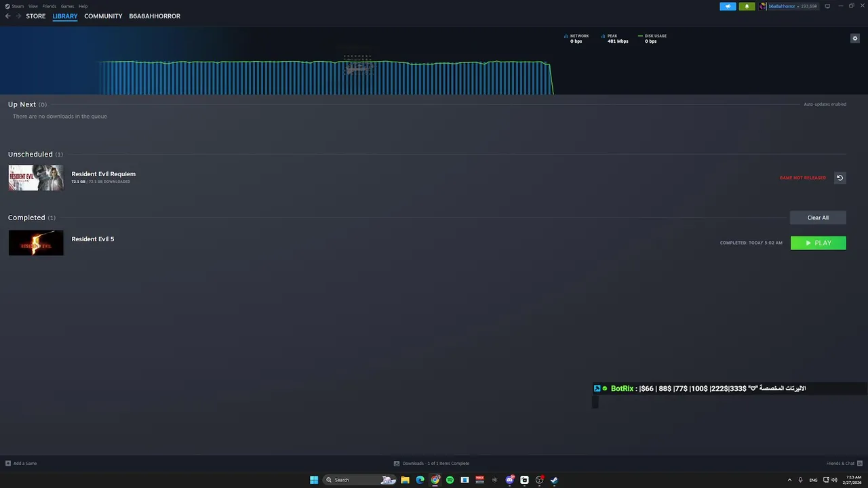Click the GAME NOT RELEASED label
Image resolution: width=868 pixels, height=488 pixels.
[x=803, y=178]
